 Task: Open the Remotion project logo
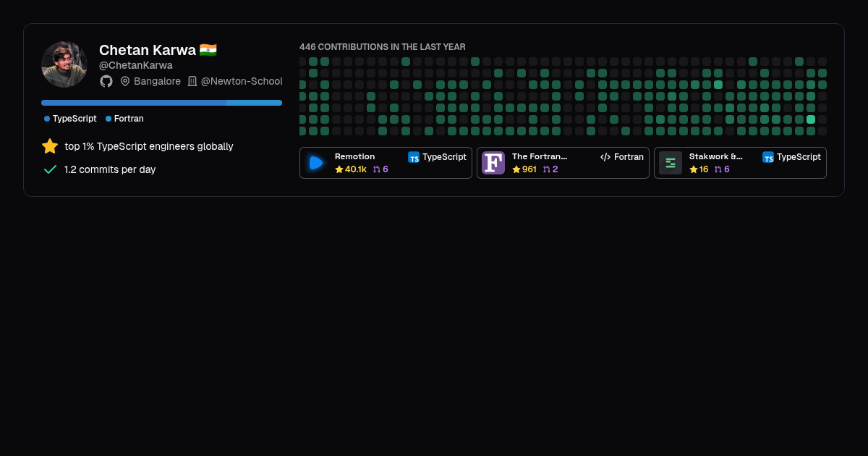(316, 163)
